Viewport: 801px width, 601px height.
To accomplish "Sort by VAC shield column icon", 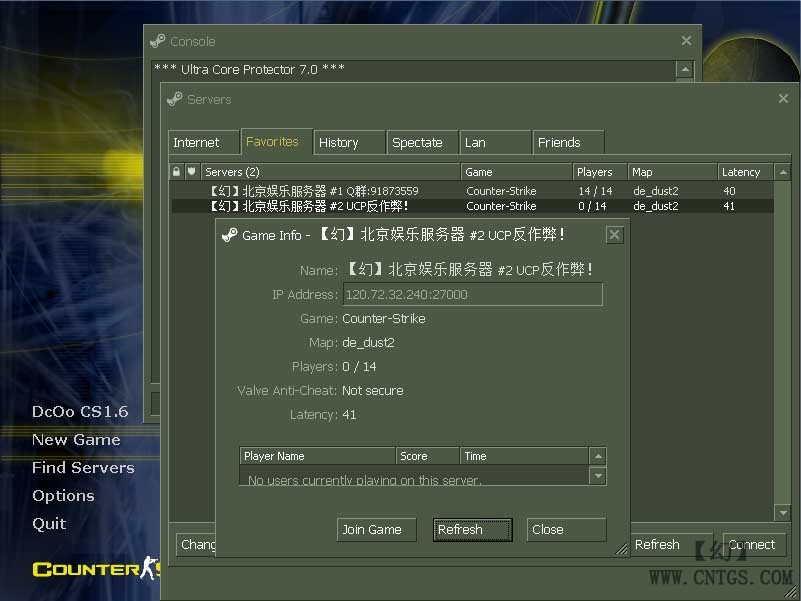I will click(192, 172).
